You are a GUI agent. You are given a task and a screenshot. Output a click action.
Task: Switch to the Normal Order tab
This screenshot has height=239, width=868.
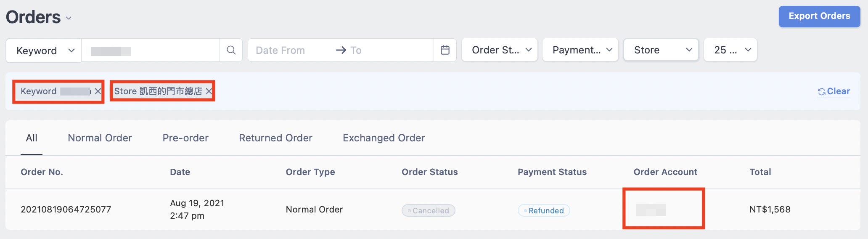100,138
